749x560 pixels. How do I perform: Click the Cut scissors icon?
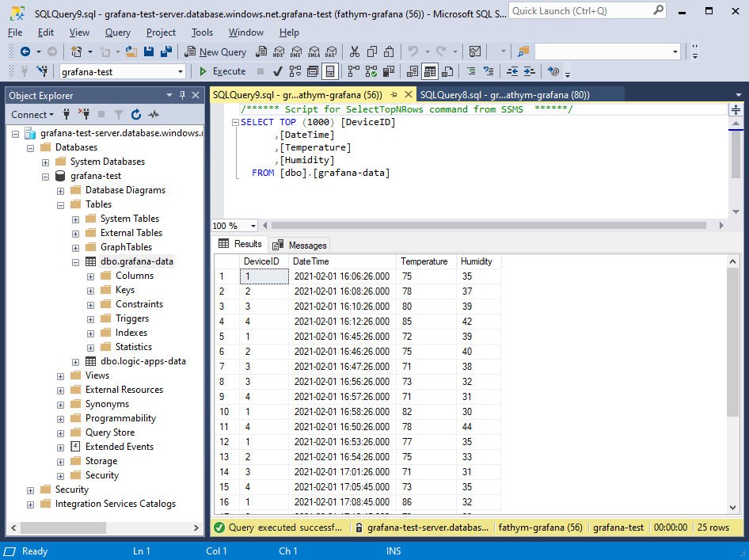point(355,51)
